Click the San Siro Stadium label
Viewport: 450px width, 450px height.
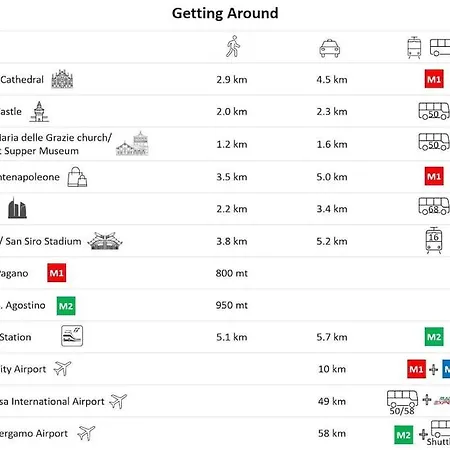click(x=43, y=241)
